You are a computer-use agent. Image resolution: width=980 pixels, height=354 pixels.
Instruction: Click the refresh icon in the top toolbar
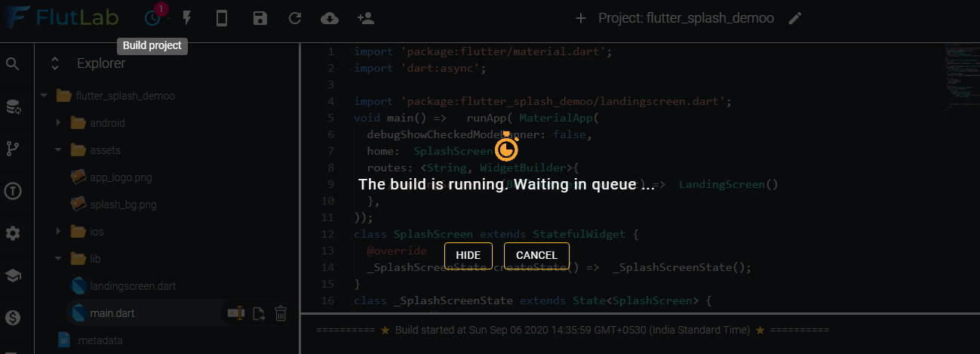[295, 18]
